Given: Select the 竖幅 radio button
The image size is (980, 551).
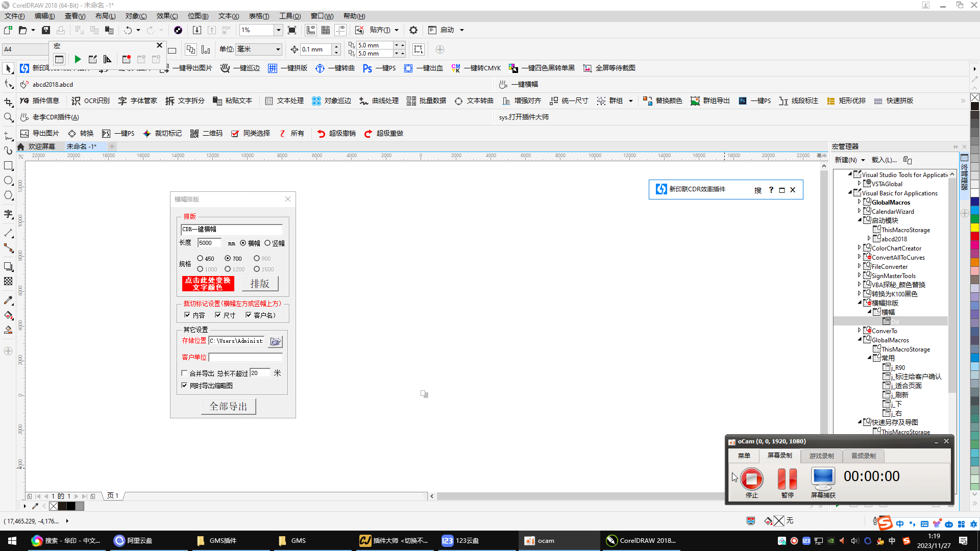Looking at the screenshot, I should point(267,243).
